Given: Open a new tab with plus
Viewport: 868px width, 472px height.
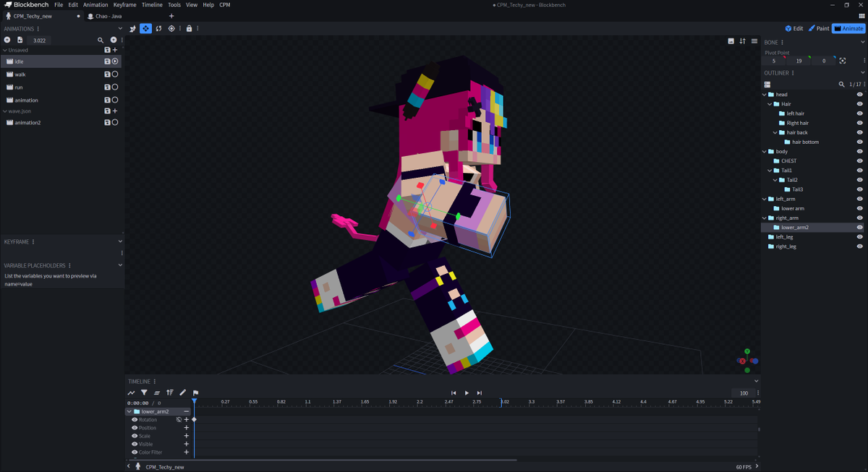Looking at the screenshot, I should click(171, 16).
